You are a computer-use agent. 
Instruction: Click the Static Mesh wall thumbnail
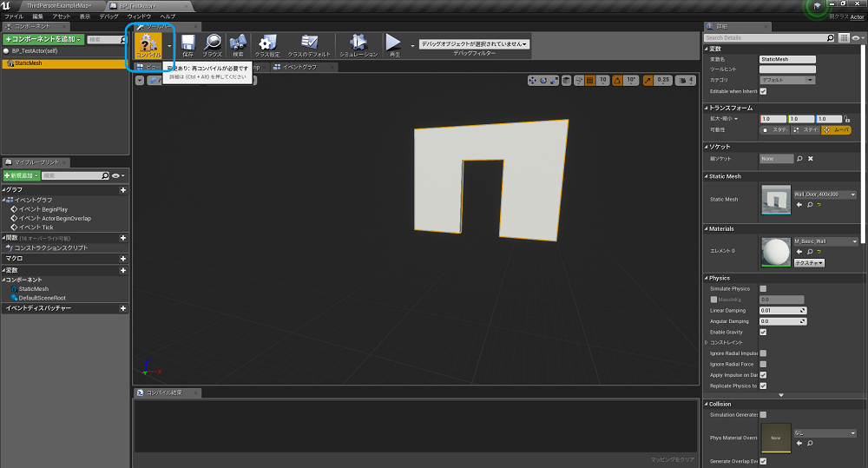point(776,200)
